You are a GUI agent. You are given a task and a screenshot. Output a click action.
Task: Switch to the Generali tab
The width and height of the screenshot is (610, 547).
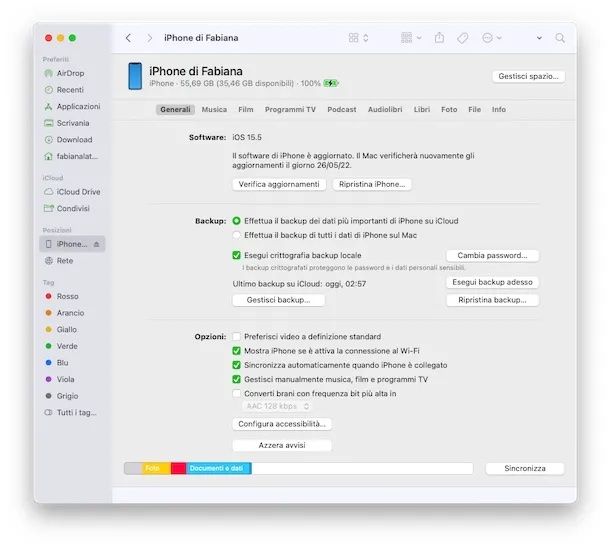pos(175,110)
